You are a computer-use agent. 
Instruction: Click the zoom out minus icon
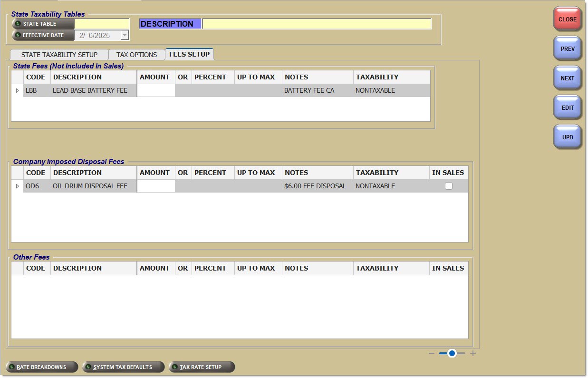tap(432, 353)
